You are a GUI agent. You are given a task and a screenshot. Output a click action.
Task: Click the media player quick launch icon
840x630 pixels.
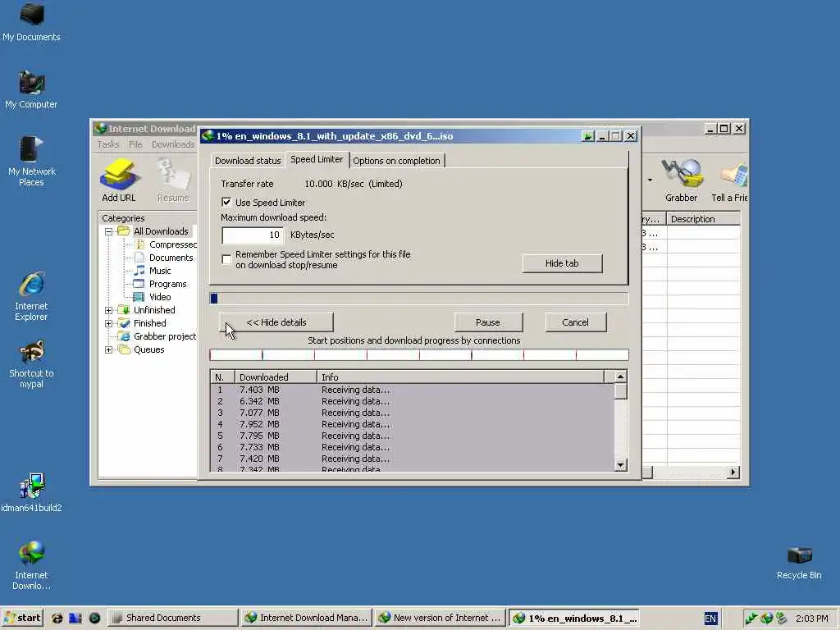pos(94,618)
